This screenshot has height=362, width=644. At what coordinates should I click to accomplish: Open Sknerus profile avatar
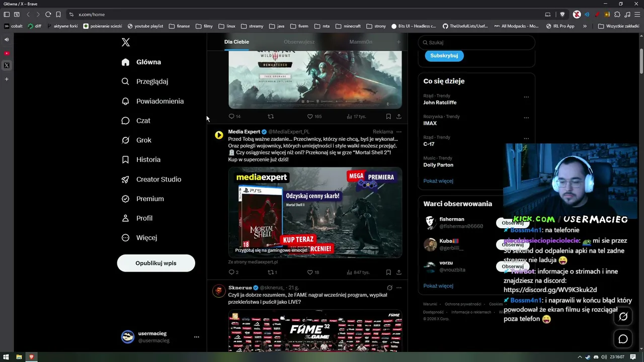pos(219,291)
